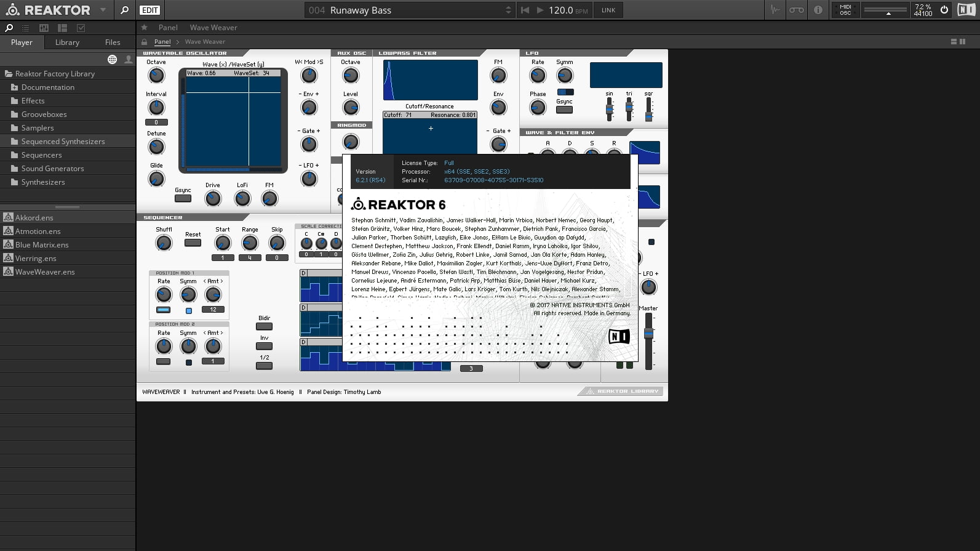The width and height of the screenshot is (980, 551).
Task: Click the globe factory content icon
Action: [x=112, y=60]
